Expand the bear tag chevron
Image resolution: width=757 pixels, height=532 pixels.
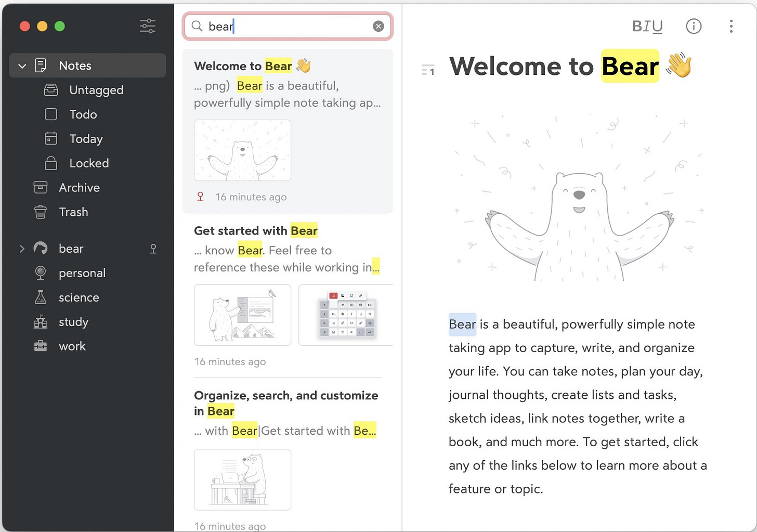click(22, 249)
